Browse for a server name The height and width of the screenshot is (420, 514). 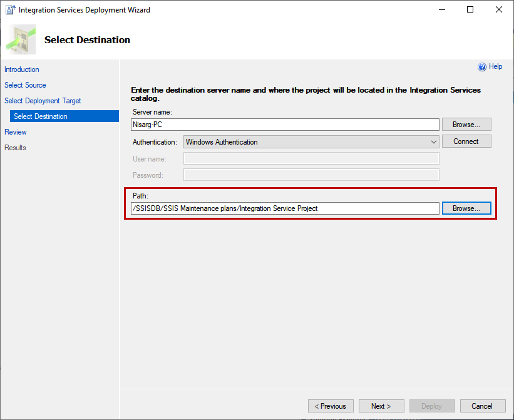[x=466, y=125]
